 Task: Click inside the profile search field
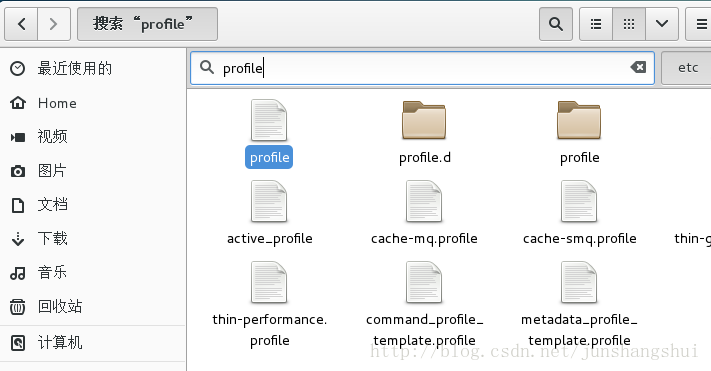422,68
